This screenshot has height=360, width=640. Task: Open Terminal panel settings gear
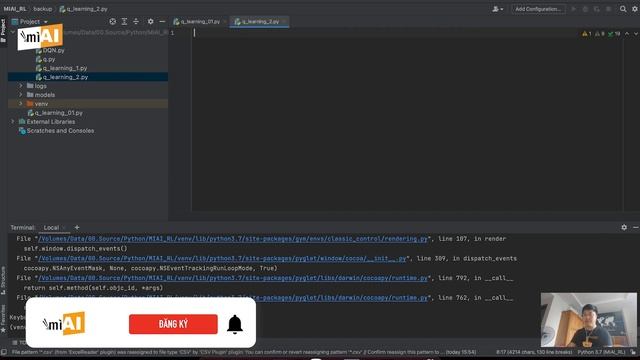pos(624,227)
